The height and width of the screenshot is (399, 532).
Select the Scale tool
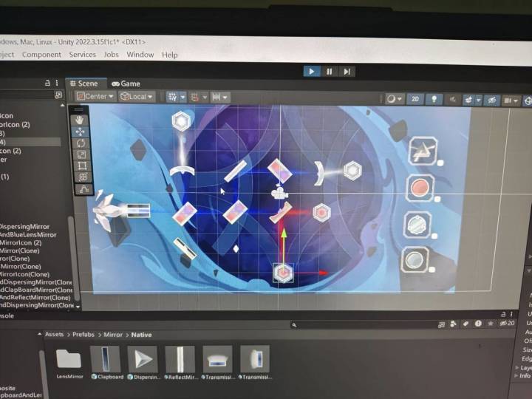81,154
